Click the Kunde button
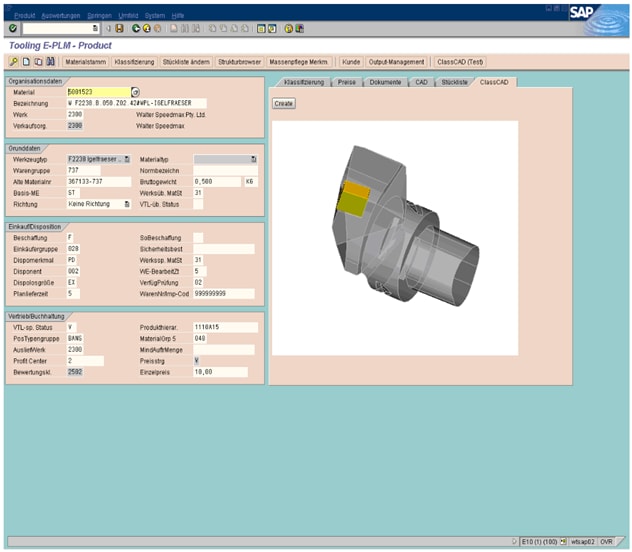This screenshot has width=632, height=552. (x=351, y=62)
